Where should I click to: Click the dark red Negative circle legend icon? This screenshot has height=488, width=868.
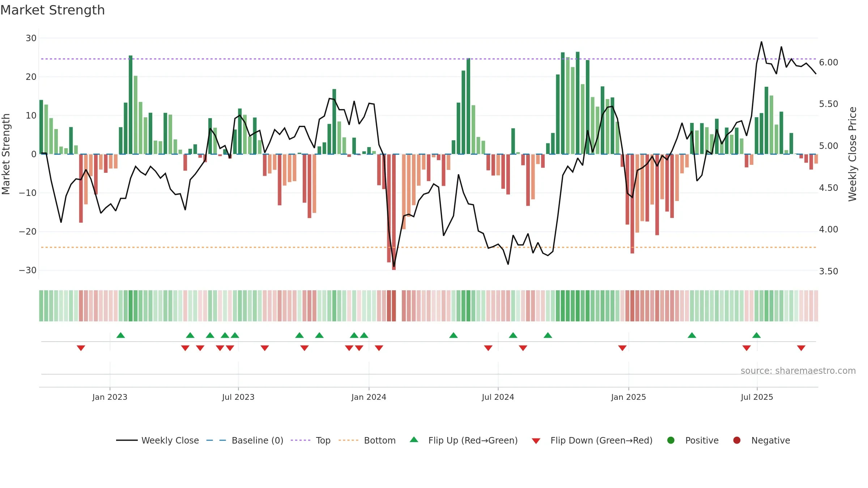point(737,440)
